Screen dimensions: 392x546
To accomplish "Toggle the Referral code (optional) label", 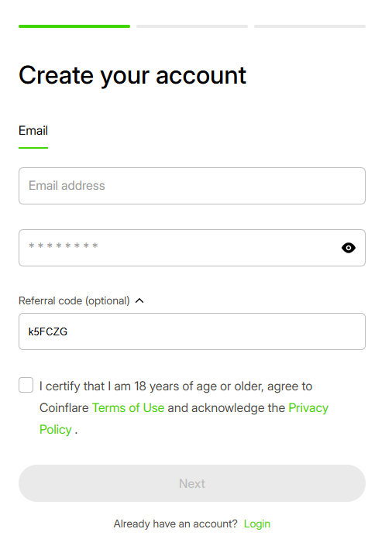I will [74, 300].
